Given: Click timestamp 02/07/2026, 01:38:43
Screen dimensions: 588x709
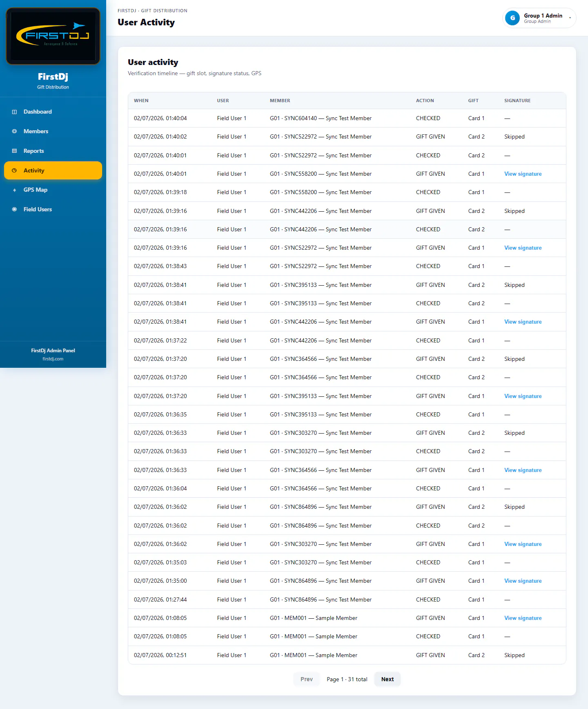Looking at the screenshot, I should coord(160,266).
